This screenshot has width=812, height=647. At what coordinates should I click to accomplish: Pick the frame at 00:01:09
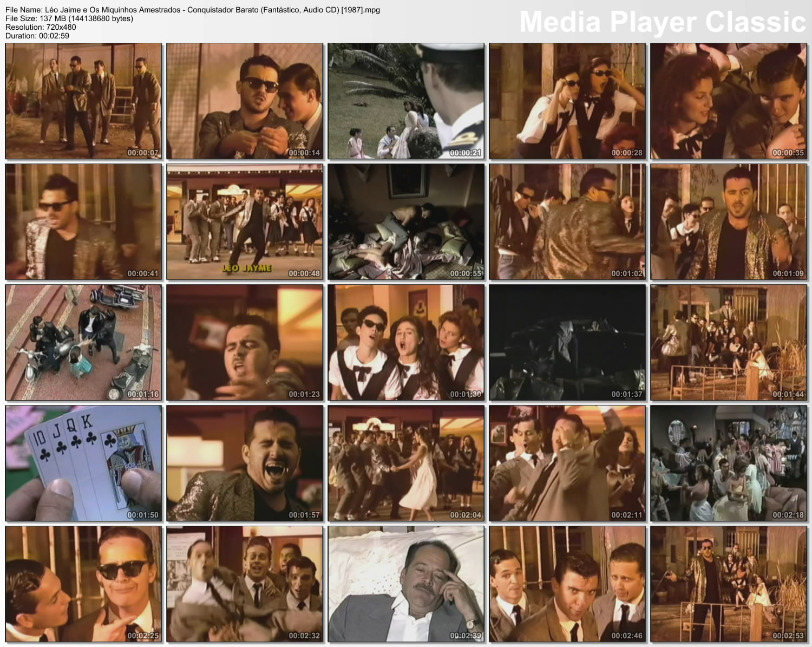click(x=729, y=222)
